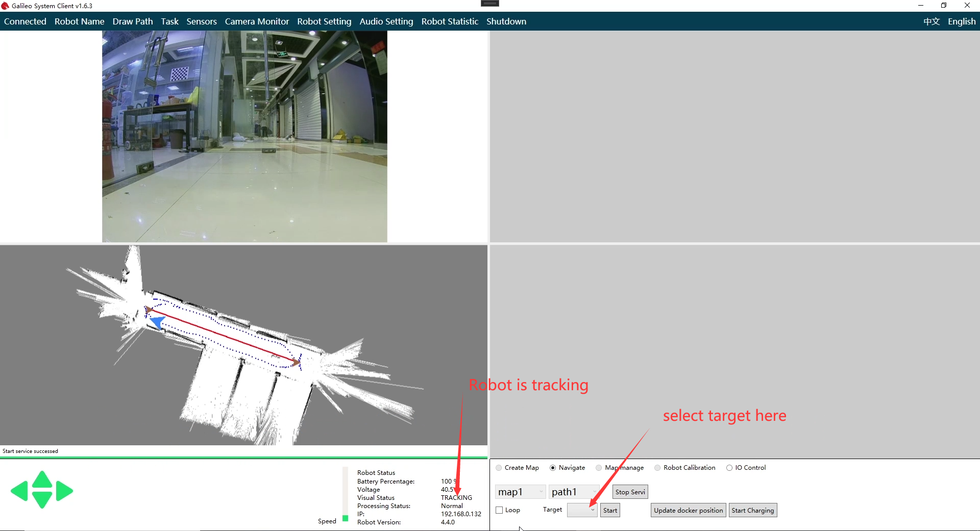Screen dimensions: 980x531
Task: Enable the Loop checkbox
Action: click(500, 510)
